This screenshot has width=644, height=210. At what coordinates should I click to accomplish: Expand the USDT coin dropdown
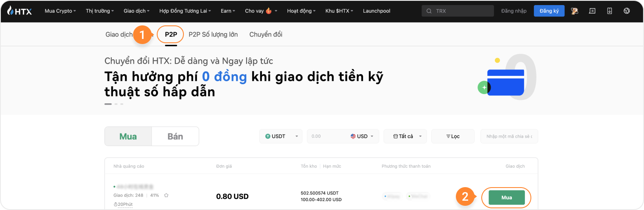[280, 136]
